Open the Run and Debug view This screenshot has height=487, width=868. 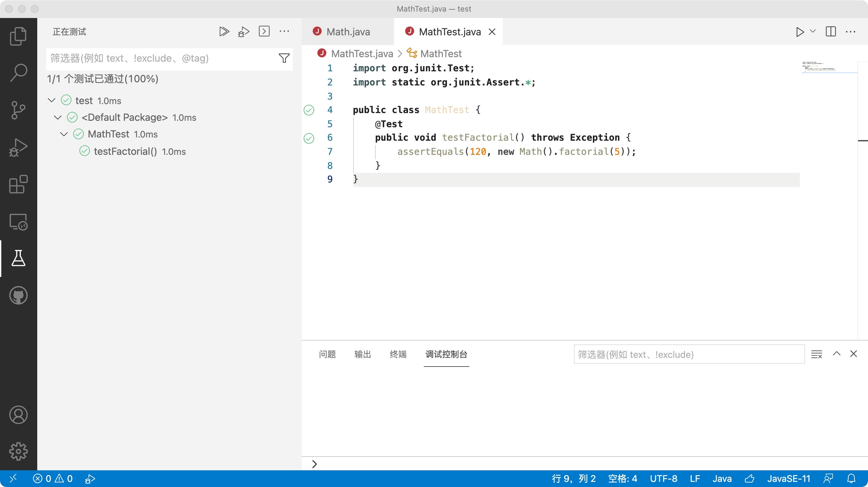click(18, 147)
